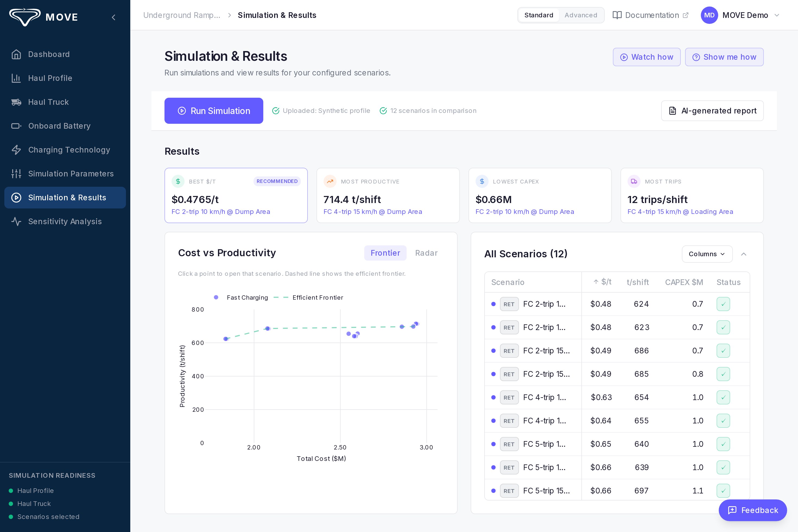The width and height of the screenshot is (798, 532).
Task: Open Most Productive 714.4 t/shift card
Action: click(388, 195)
